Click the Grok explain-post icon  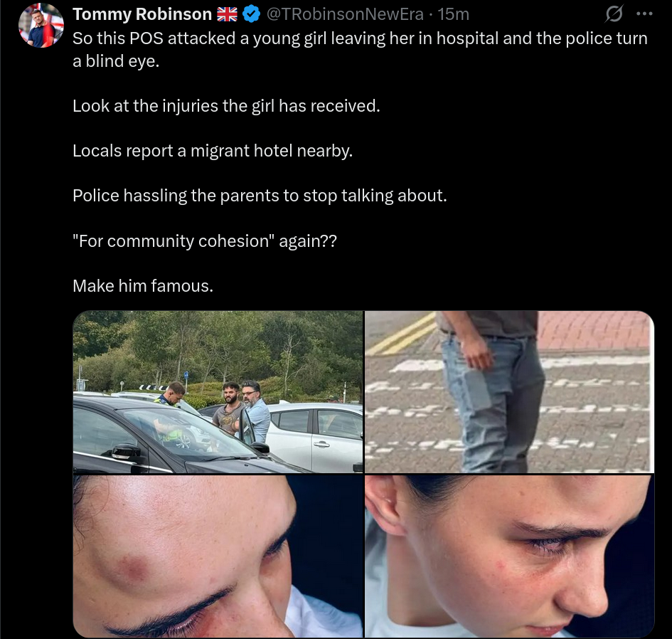click(x=614, y=14)
